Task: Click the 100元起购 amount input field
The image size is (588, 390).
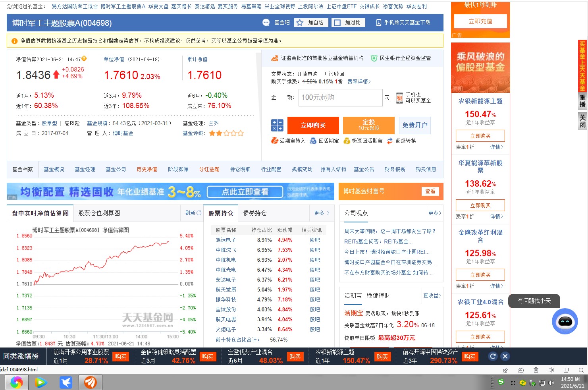Action: pyautogui.click(x=341, y=97)
